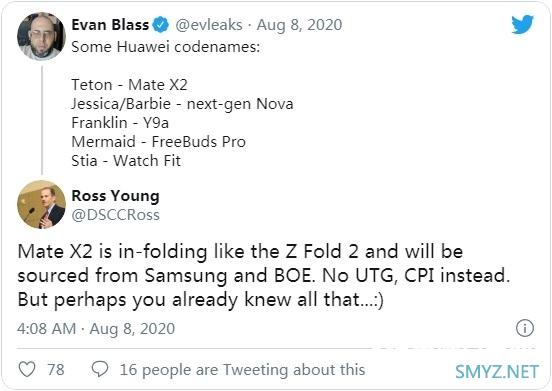Open Ross Young display name
The width and height of the screenshot is (552, 391).
click(x=115, y=196)
